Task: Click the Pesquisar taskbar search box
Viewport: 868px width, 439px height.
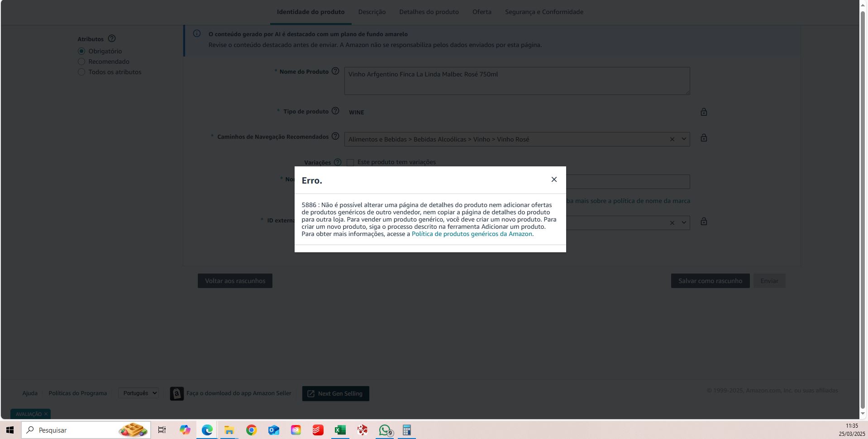Action: [x=86, y=430]
